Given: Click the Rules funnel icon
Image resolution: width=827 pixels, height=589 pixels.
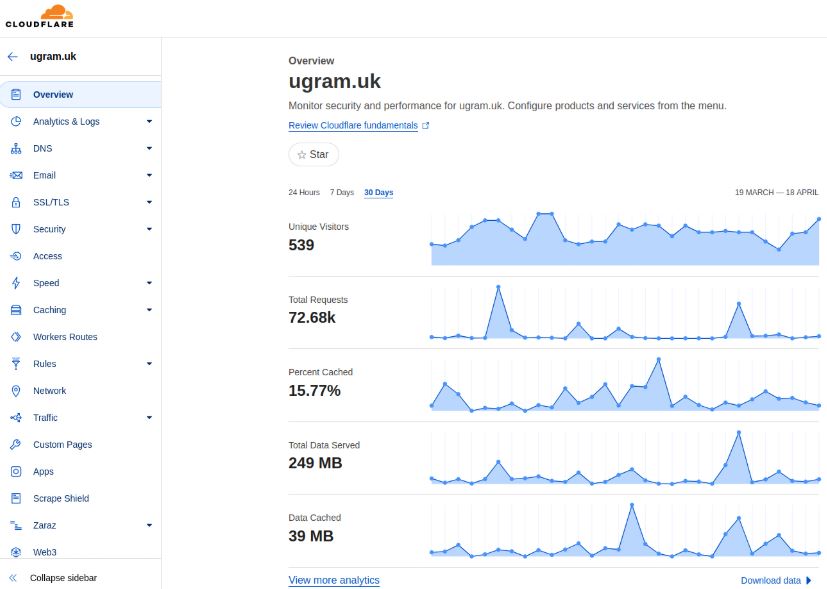Looking at the screenshot, I should tap(16, 363).
